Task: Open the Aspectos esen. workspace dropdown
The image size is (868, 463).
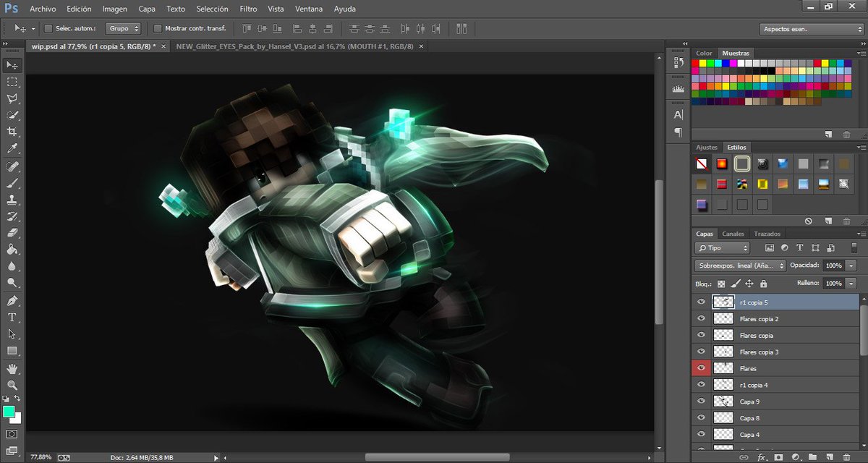Action: tap(811, 29)
